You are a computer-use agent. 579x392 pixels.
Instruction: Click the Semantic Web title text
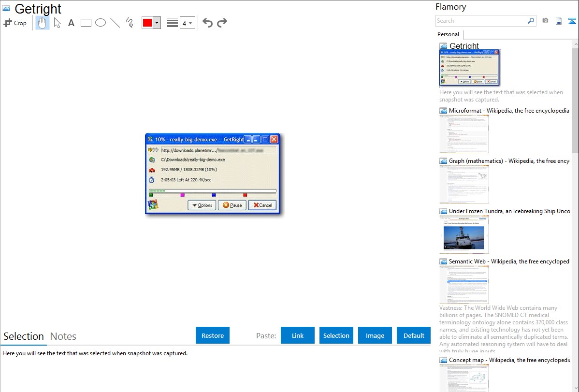click(509, 261)
